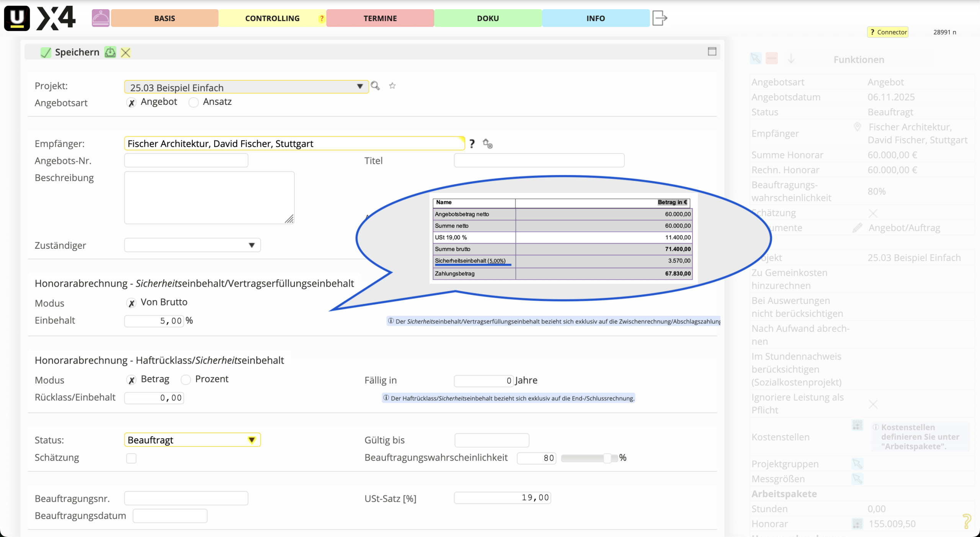Expand the Zuständiger dropdown
Screen dimensions: 980x537
tap(252, 245)
